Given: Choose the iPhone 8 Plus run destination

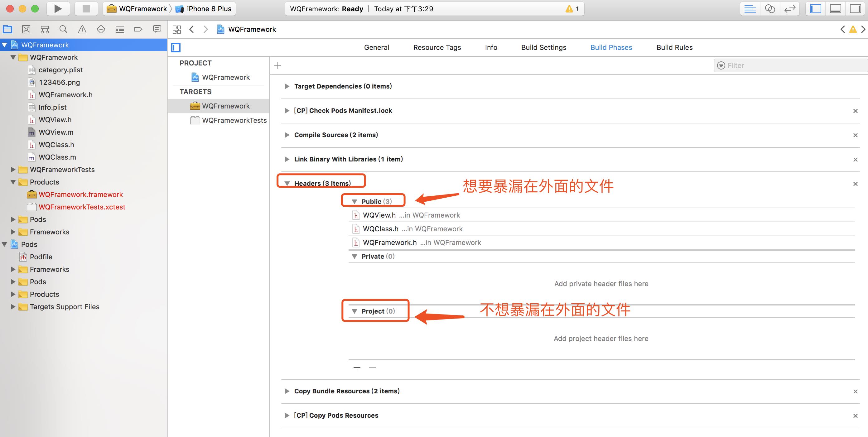Looking at the screenshot, I should (204, 9).
